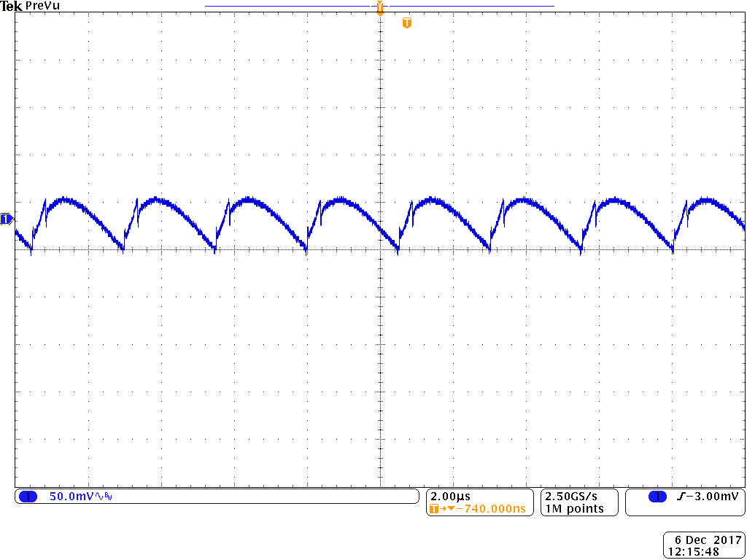The width and height of the screenshot is (747, 560).
Task: Click the coupling indicator after 50.0mV label
Action: click(x=99, y=496)
